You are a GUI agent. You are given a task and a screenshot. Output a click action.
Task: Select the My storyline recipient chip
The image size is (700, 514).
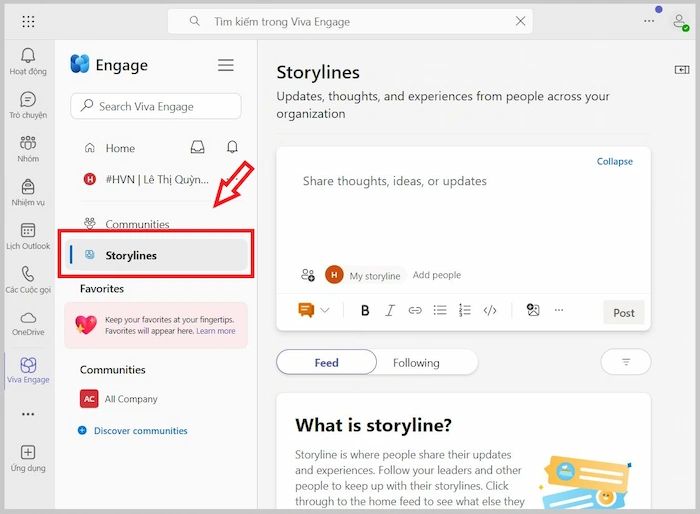tap(365, 275)
